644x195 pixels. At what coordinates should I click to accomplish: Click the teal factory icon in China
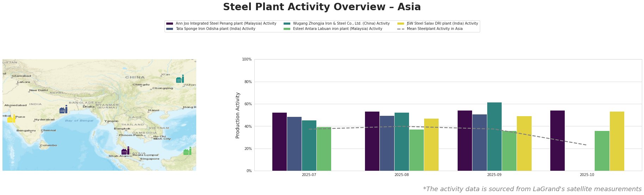180,79
